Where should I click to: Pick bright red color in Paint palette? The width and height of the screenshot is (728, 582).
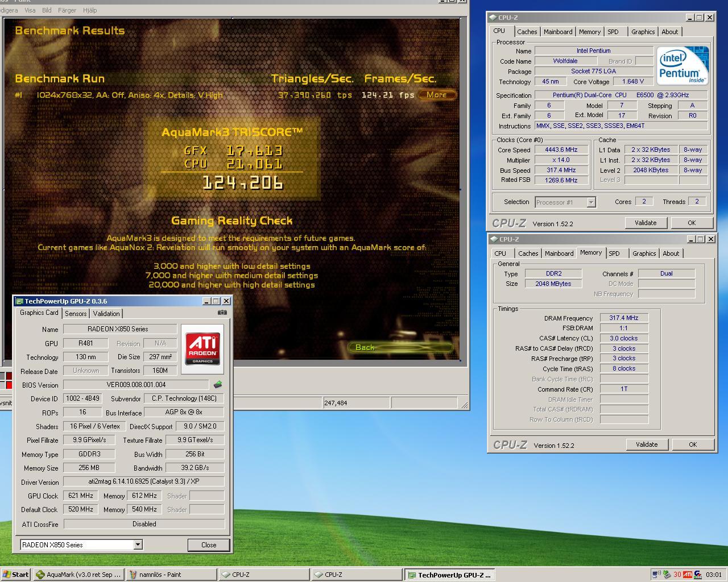coord(8,385)
